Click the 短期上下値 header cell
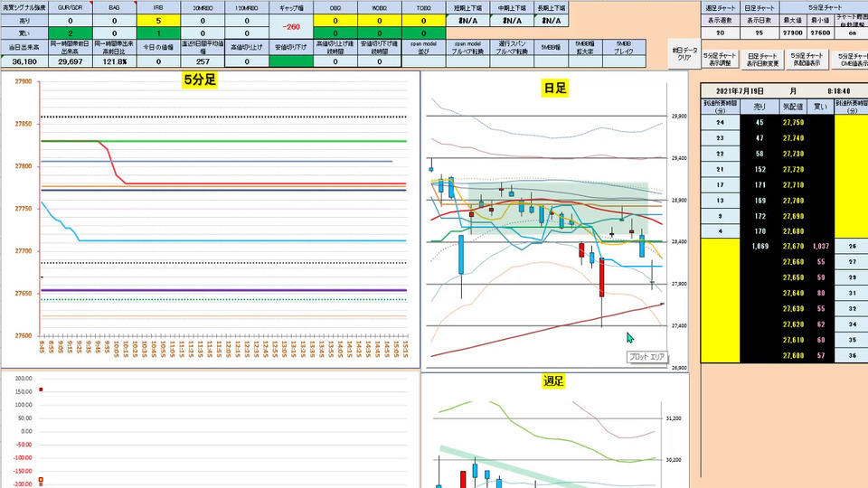This screenshot has height=488, width=868. pyautogui.click(x=467, y=8)
